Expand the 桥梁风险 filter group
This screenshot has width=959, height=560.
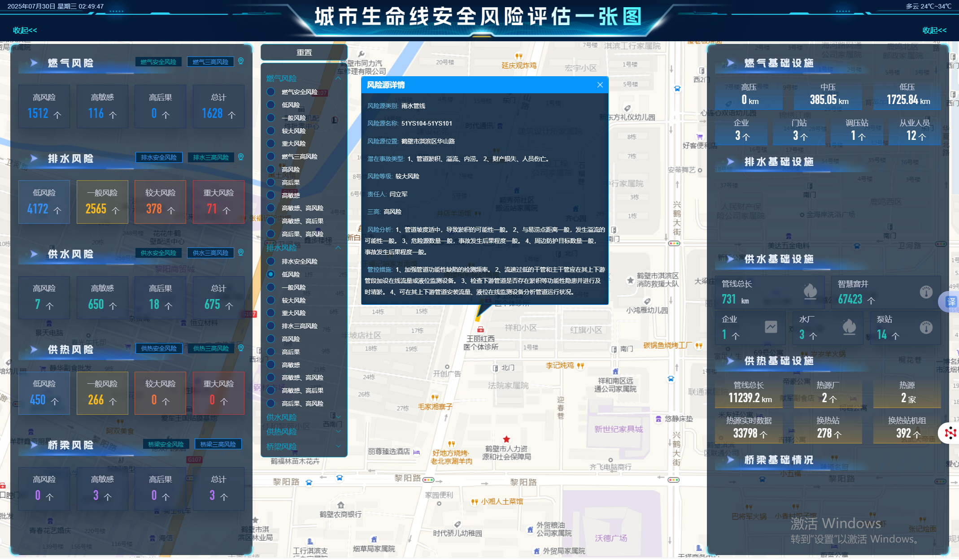point(338,447)
